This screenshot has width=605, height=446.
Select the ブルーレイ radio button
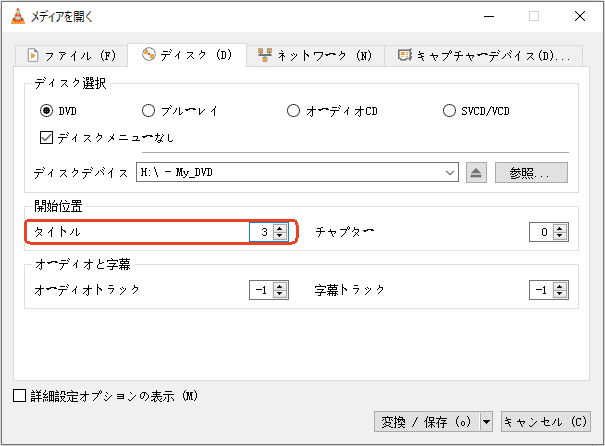(x=148, y=111)
